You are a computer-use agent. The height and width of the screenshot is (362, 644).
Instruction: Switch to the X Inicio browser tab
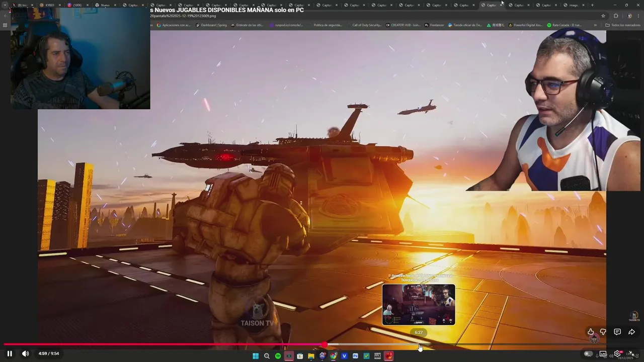click(x=23, y=5)
